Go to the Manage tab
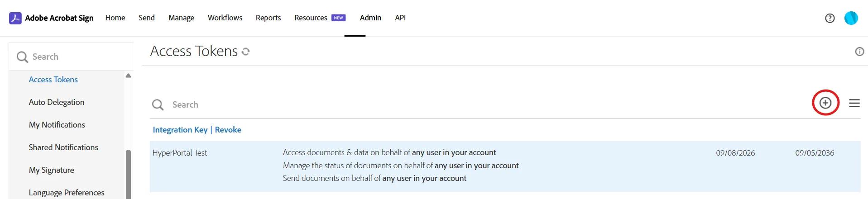868x199 pixels. coord(181,18)
